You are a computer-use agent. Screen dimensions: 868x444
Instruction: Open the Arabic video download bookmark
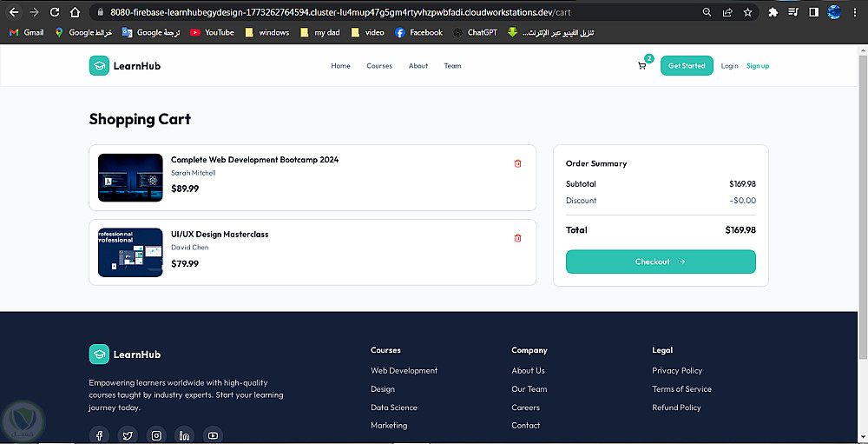click(x=551, y=33)
